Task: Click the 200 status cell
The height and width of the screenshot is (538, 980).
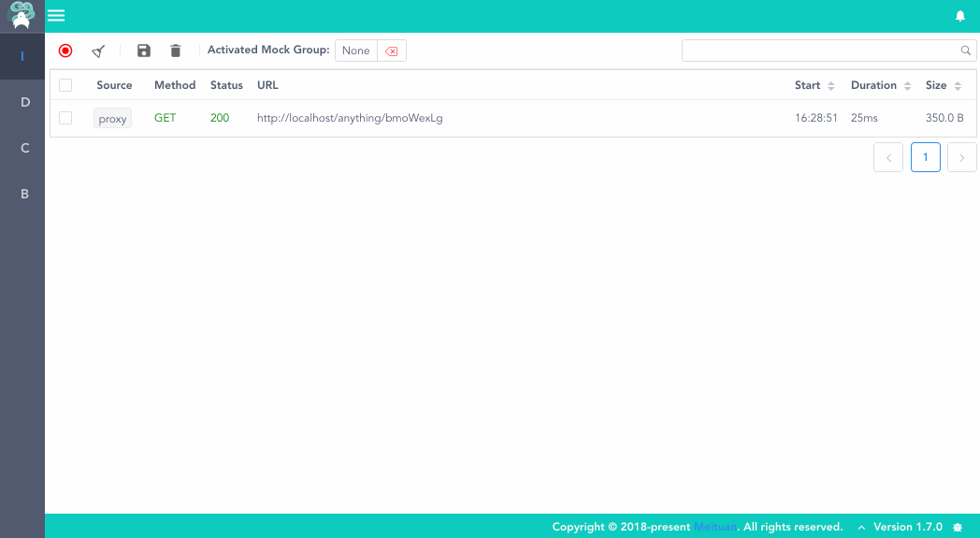Action: pos(220,118)
